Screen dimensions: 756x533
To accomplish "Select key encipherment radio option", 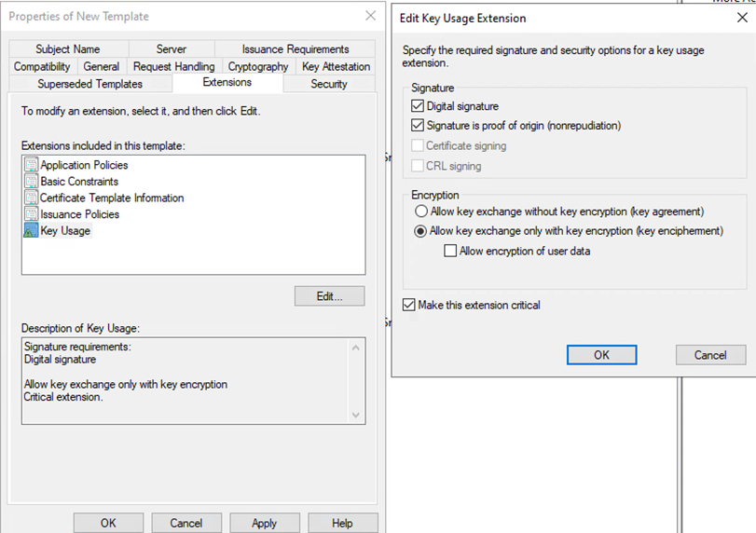I will click(419, 231).
